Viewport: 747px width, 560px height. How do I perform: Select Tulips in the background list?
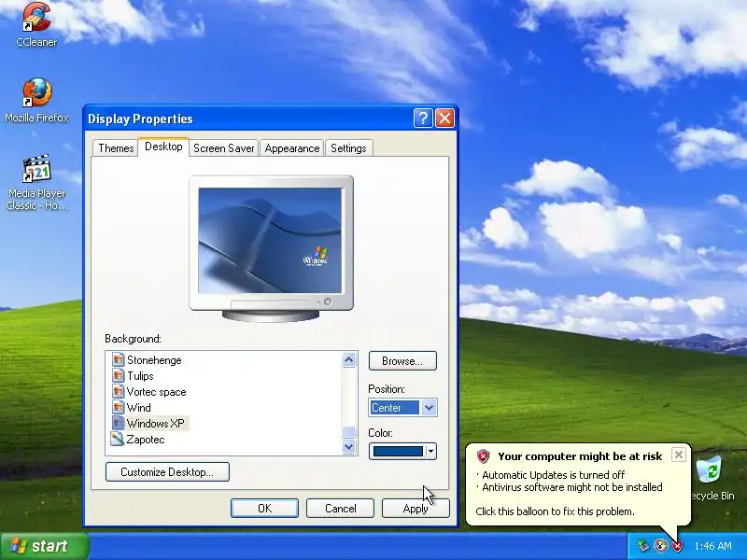pos(140,376)
